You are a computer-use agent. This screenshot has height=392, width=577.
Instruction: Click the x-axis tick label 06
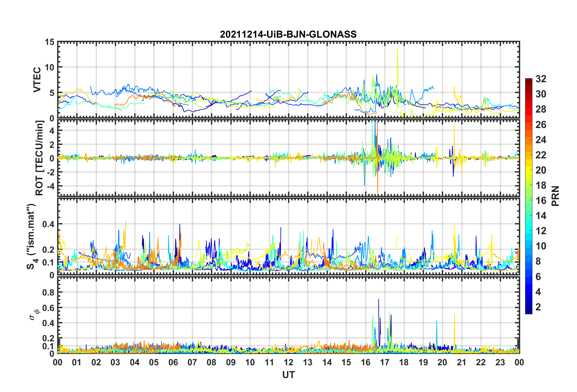click(173, 362)
